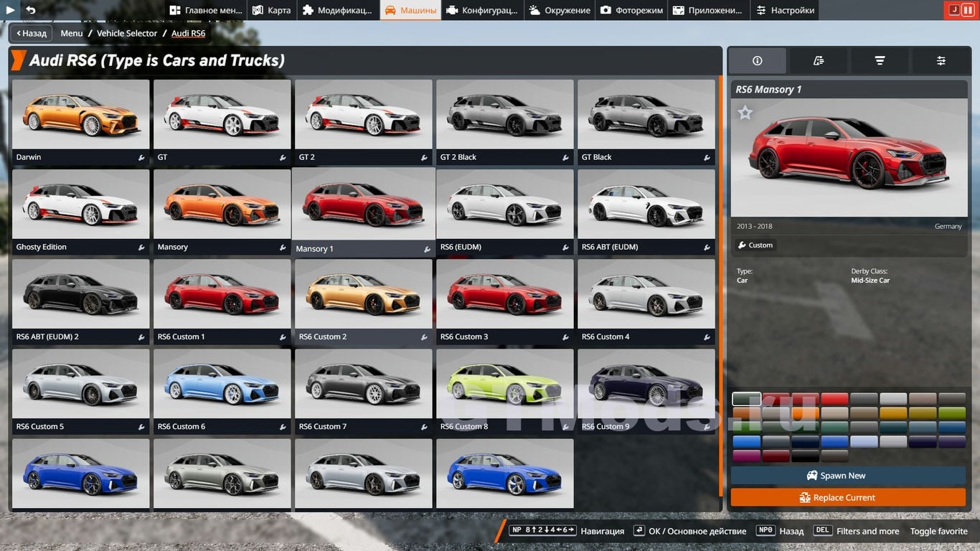Open the Карта menu tab
This screenshot has width=980, height=551.
click(272, 10)
